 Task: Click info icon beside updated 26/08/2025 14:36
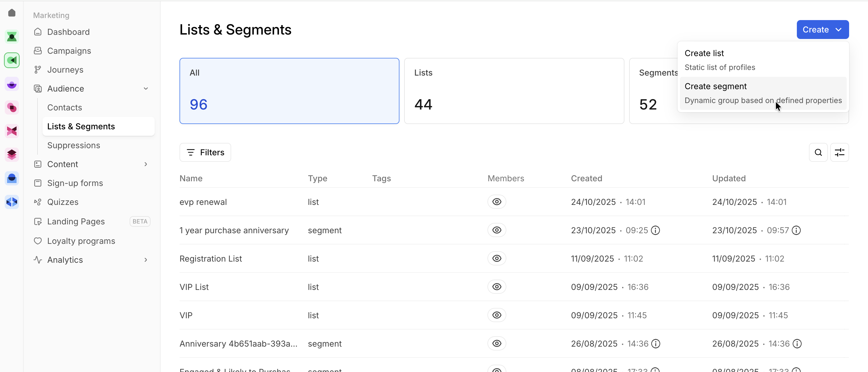pos(797,343)
